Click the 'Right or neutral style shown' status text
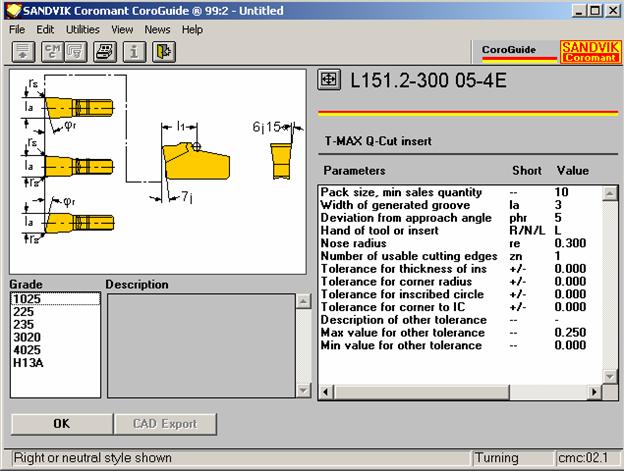This screenshot has width=624, height=471. point(93,458)
